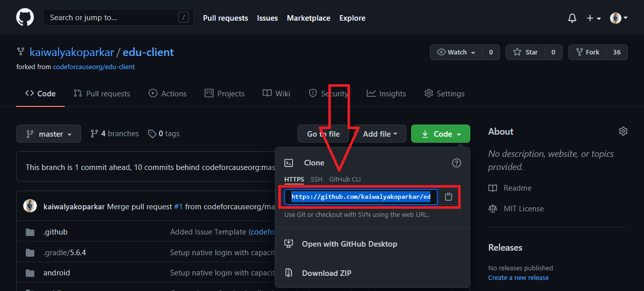Open the .github folder

[x=56, y=232]
